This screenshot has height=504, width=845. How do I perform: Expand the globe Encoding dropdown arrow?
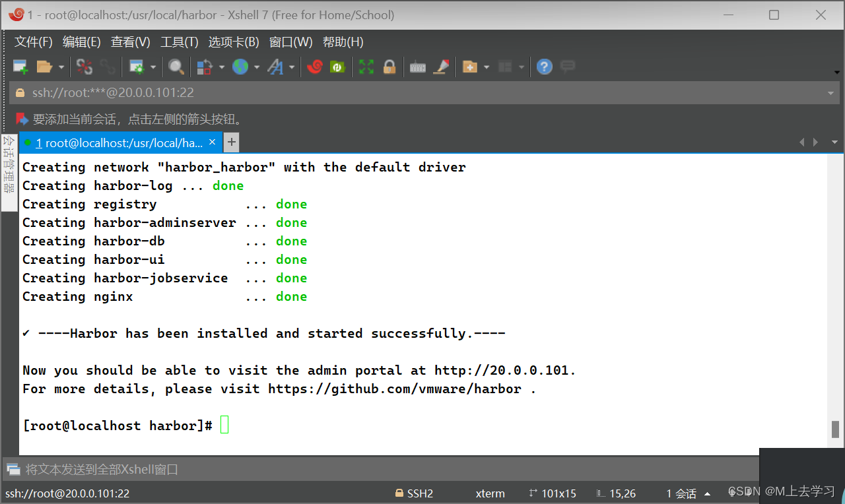256,67
